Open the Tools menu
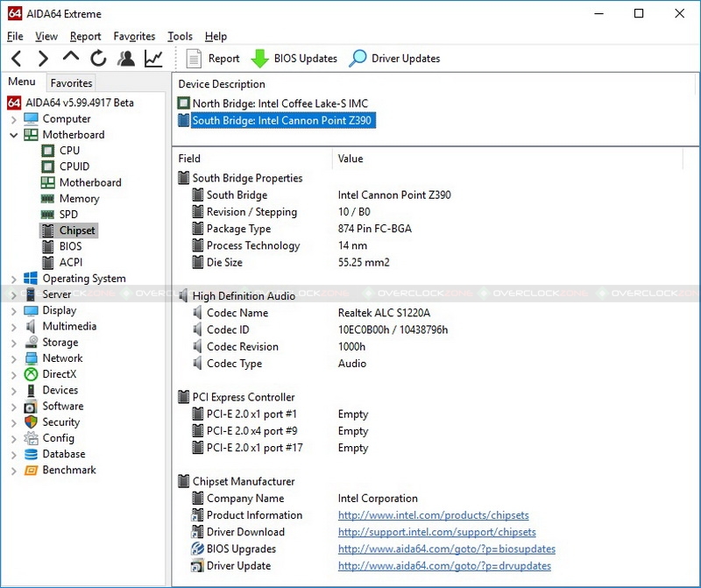701x588 pixels. pos(180,36)
